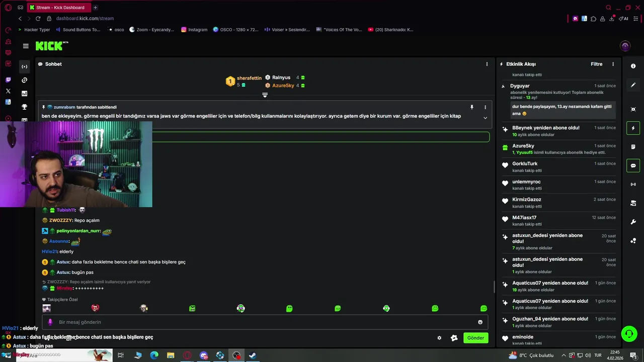Click the notes document icon in right toolbar

pyautogui.click(x=633, y=147)
